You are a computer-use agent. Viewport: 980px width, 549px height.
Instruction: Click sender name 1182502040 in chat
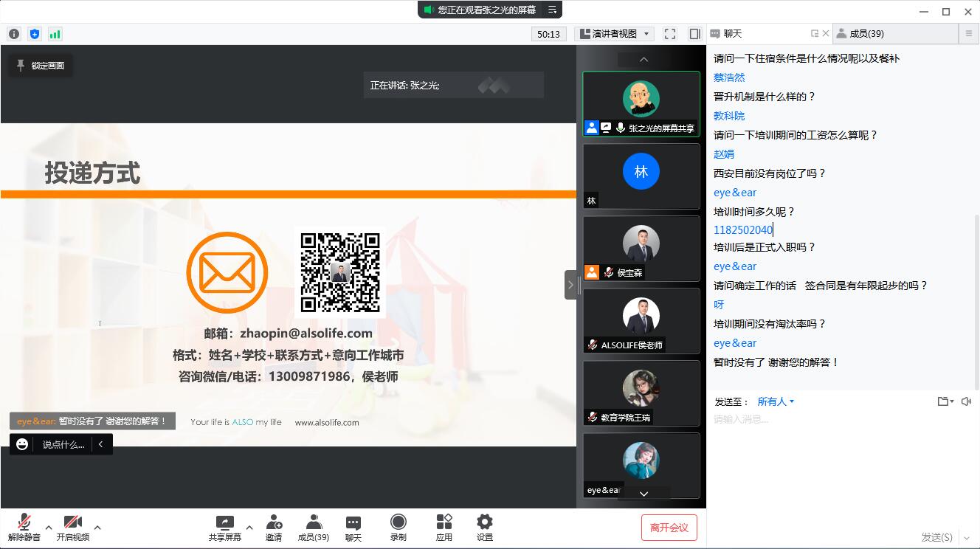743,229
